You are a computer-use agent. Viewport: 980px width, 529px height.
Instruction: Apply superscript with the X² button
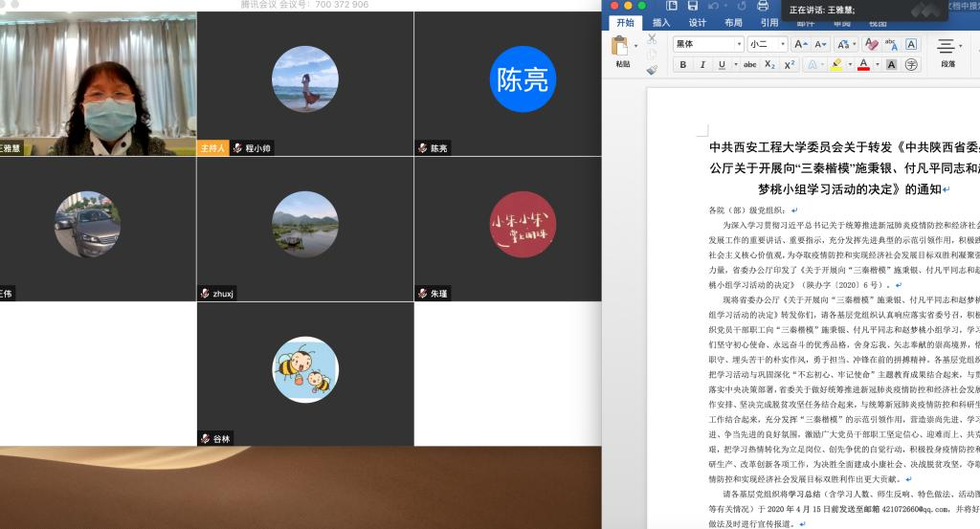click(790, 65)
